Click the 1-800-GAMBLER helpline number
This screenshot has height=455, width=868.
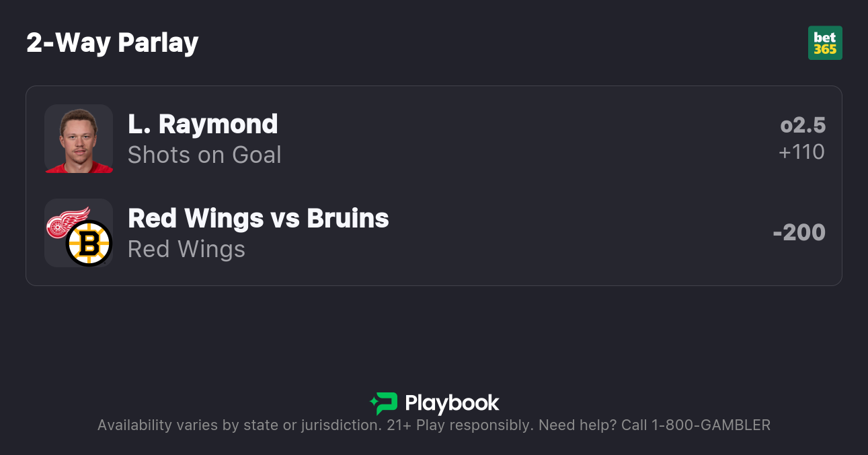pyautogui.click(x=711, y=425)
